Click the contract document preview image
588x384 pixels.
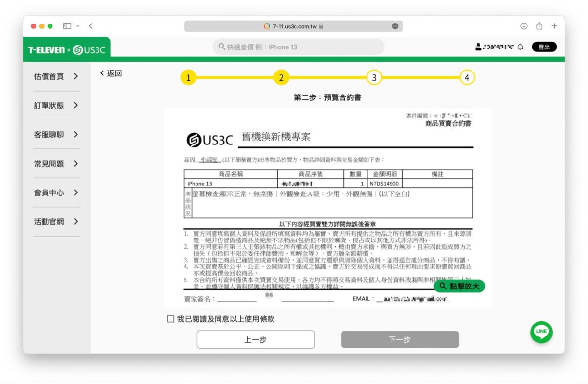[x=328, y=208]
